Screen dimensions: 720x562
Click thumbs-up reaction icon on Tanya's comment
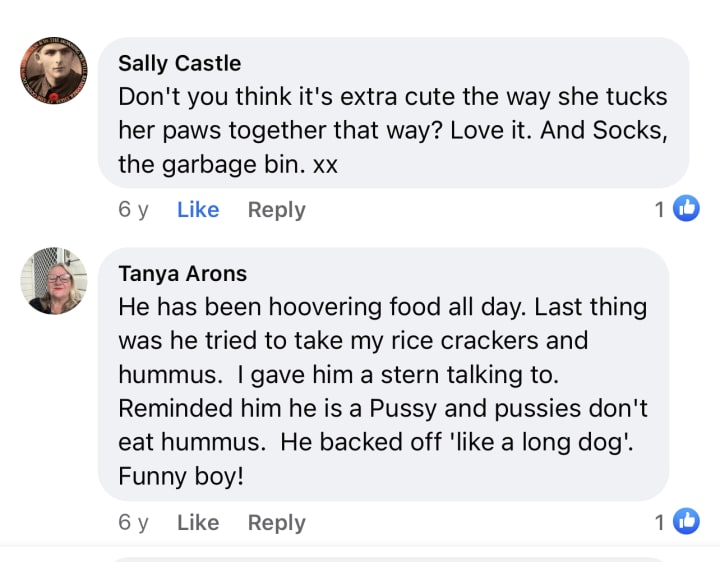click(686, 521)
